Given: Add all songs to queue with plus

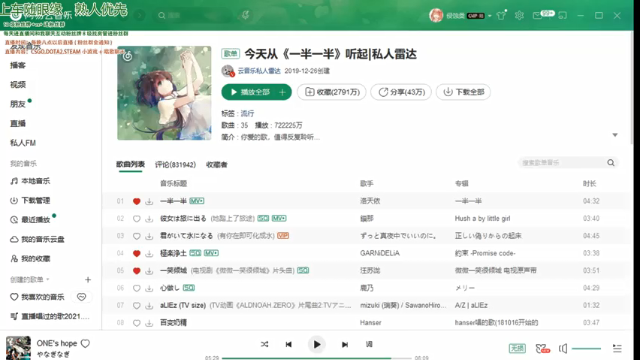Looking at the screenshot, I should coord(282,92).
